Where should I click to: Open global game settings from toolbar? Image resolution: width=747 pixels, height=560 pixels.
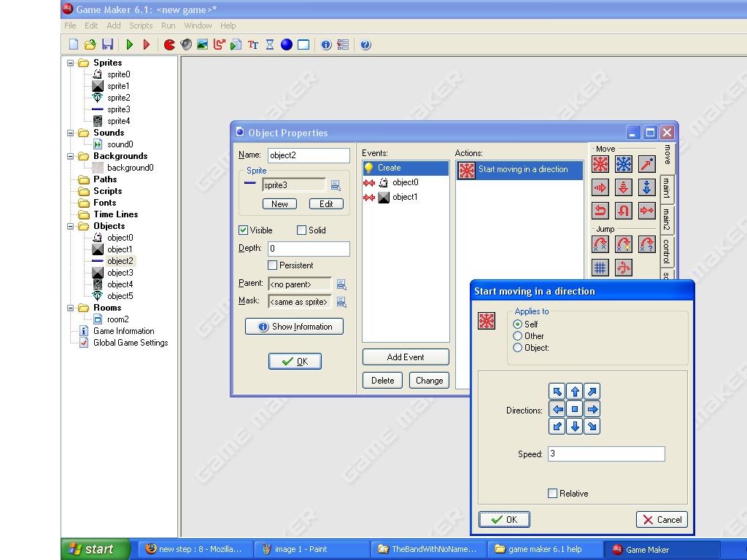(x=343, y=44)
